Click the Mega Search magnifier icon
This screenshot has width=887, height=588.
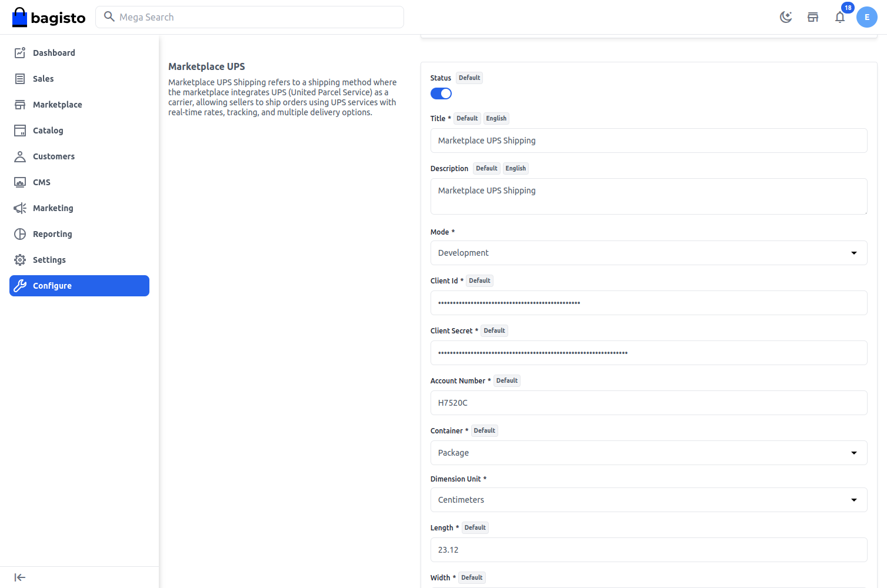click(109, 16)
